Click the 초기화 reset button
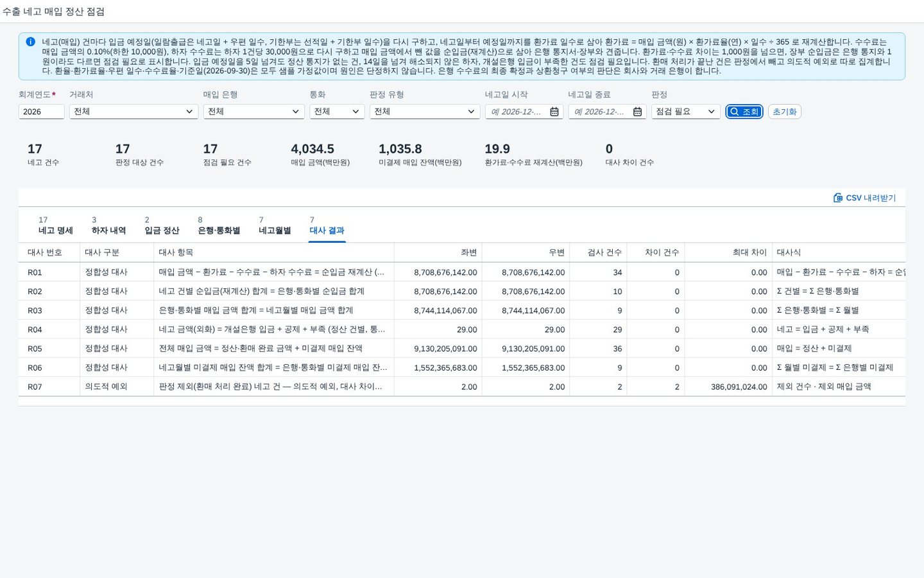924x578 pixels. tap(784, 112)
